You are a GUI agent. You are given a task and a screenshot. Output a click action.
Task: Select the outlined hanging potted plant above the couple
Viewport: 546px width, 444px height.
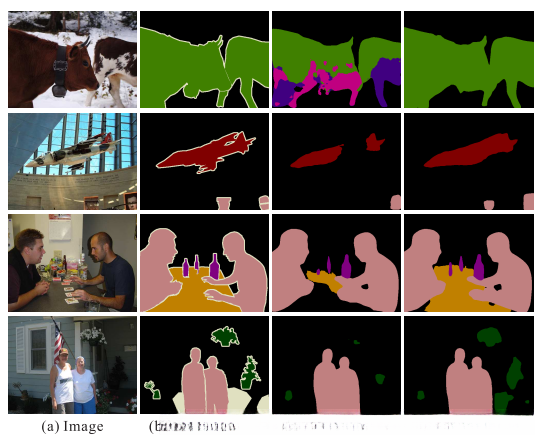[225, 336]
